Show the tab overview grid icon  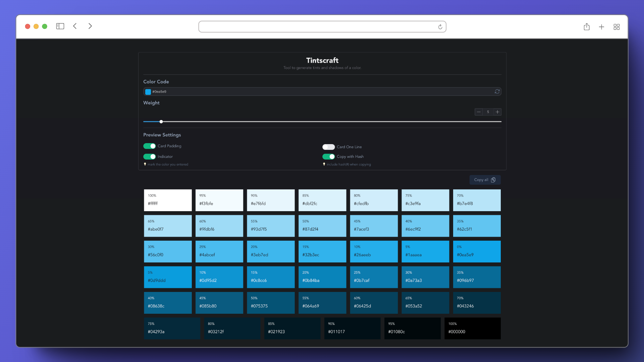[x=616, y=27]
